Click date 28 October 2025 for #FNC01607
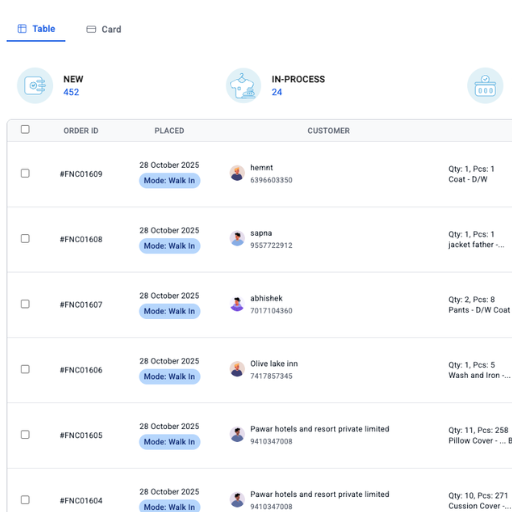The image size is (512, 512). coord(169,296)
